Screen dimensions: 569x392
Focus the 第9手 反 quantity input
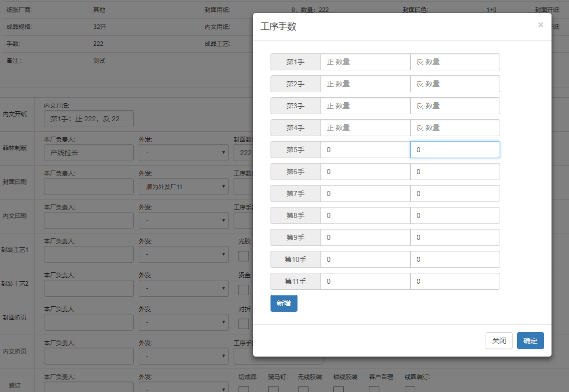point(455,237)
